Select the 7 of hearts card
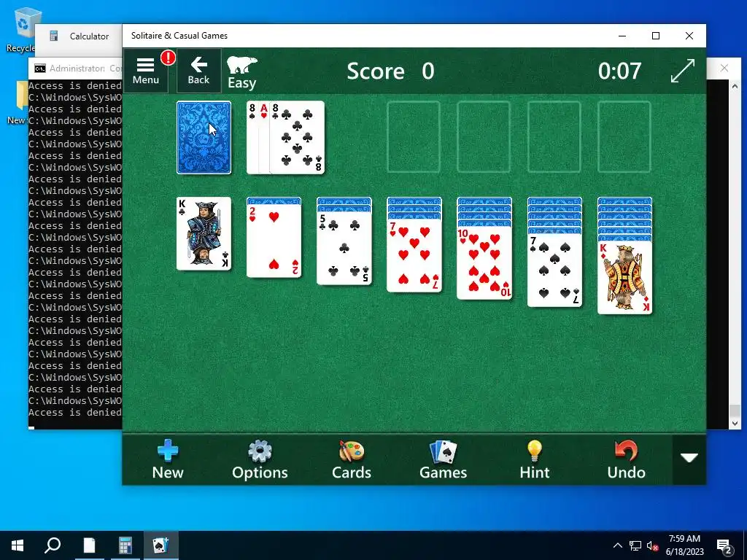 (x=414, y=256)
